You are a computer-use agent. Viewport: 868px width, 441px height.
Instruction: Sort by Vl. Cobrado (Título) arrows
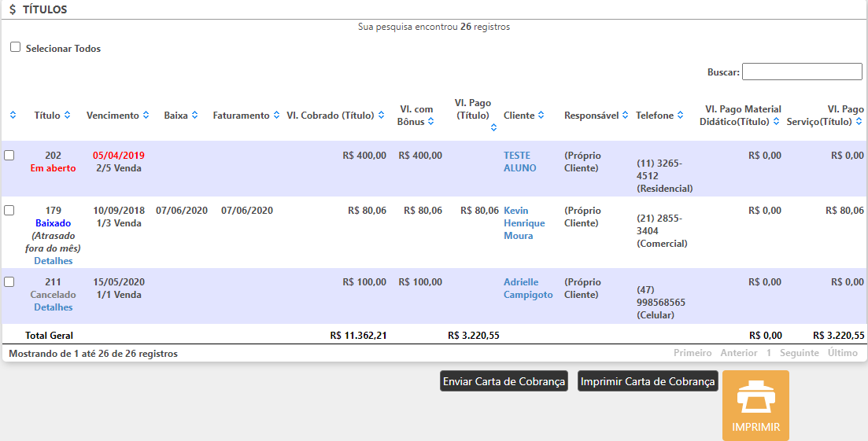coord(380,116)
